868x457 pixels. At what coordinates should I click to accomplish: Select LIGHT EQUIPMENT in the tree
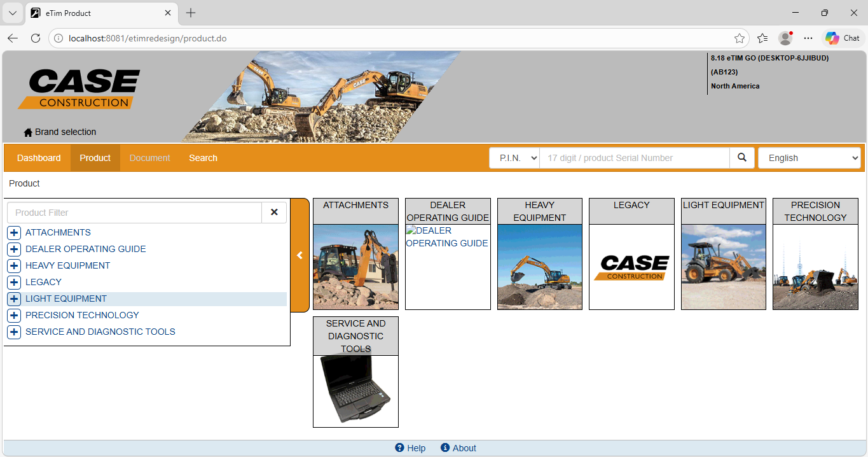[x=66, y=299]
